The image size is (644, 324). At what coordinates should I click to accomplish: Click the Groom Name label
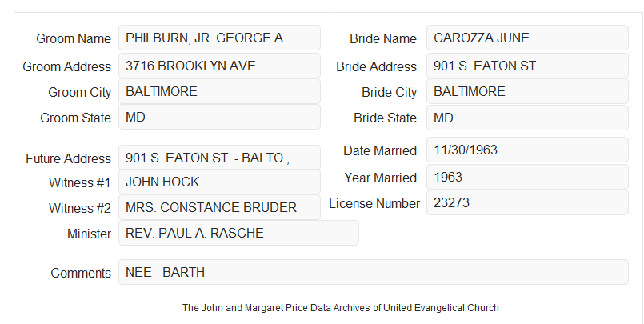pos(74,38)
